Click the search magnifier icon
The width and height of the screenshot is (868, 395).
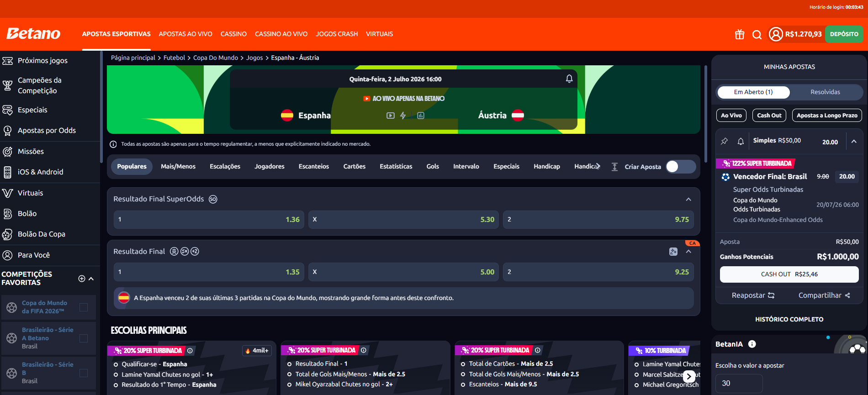pos(757,35)
